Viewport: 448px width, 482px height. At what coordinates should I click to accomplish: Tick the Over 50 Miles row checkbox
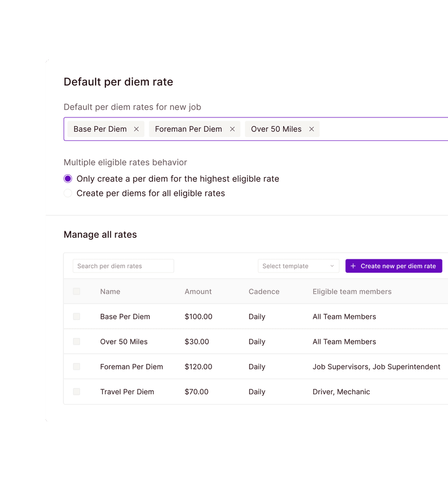(x=76, y=342)
